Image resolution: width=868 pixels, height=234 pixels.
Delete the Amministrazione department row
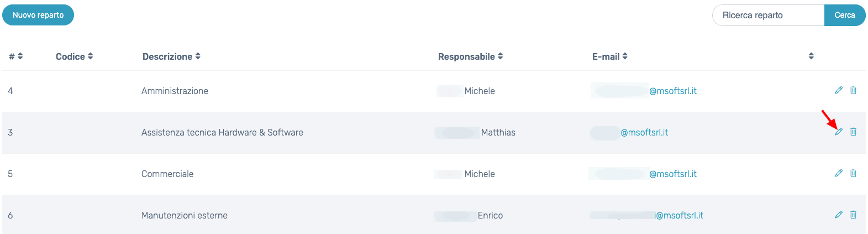(853, 90)
